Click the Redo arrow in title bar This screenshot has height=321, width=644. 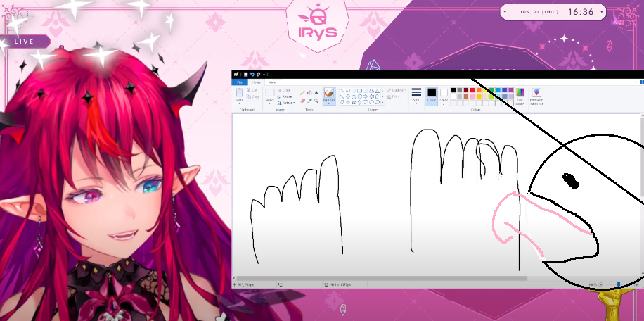[x=258, y=75]
